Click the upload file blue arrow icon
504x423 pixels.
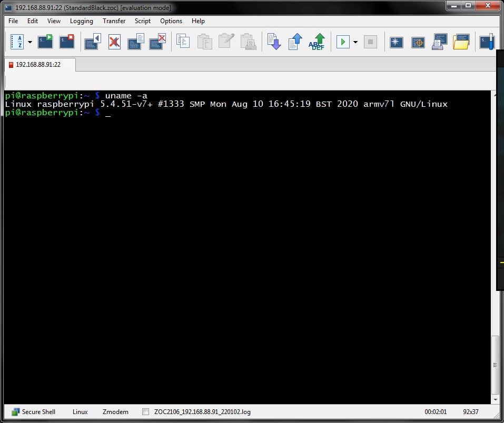click(x=295, y=42)
